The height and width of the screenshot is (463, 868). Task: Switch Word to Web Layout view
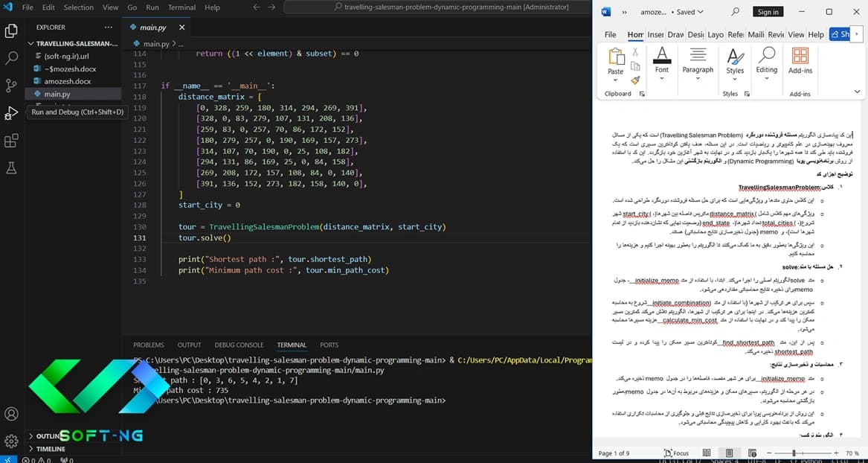click(752, 453)
